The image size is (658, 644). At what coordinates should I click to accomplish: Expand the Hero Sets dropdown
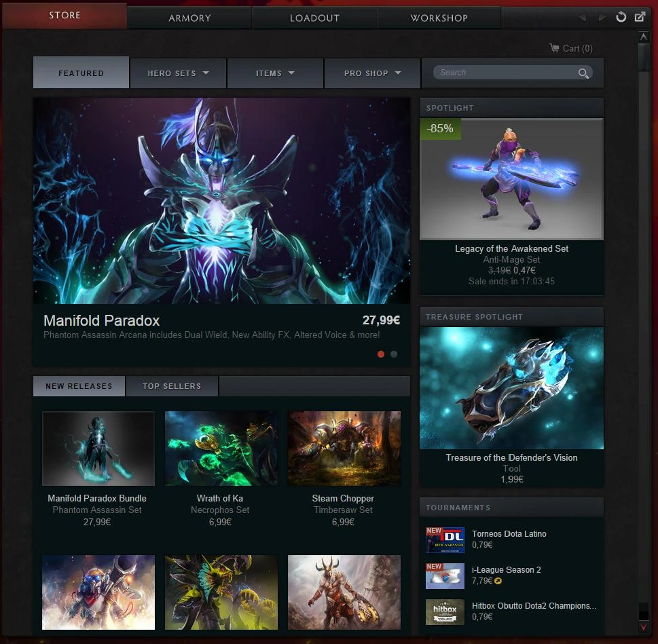178,73
